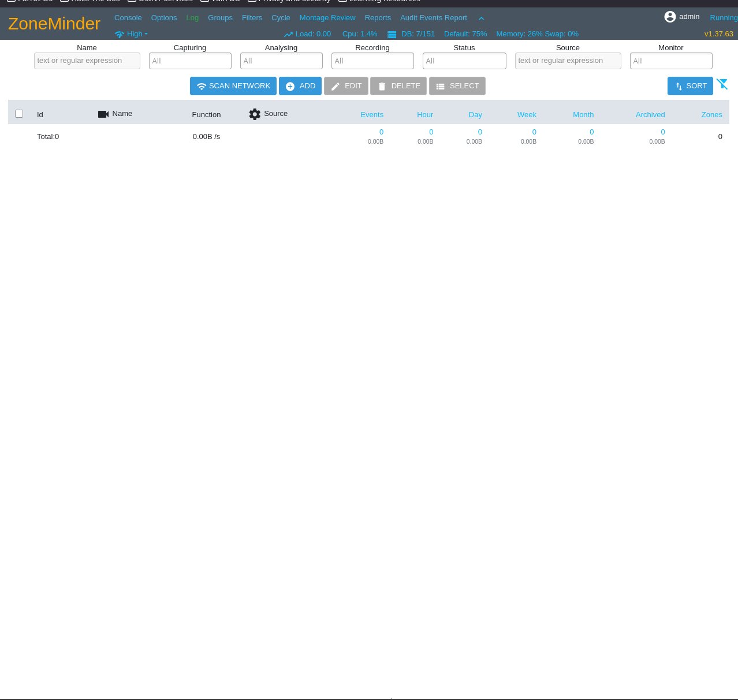Click the Archived column header link
Screen dimensions: 738x700
click(650, 115)
